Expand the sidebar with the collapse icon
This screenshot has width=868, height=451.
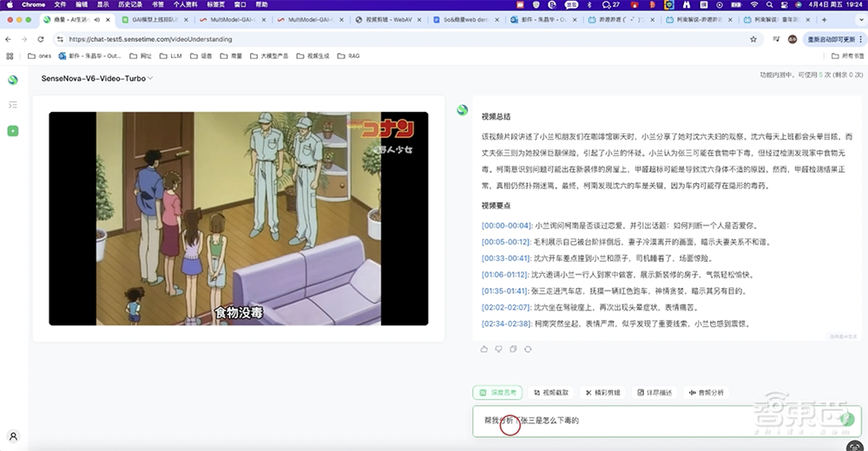(x=13, y=105)
